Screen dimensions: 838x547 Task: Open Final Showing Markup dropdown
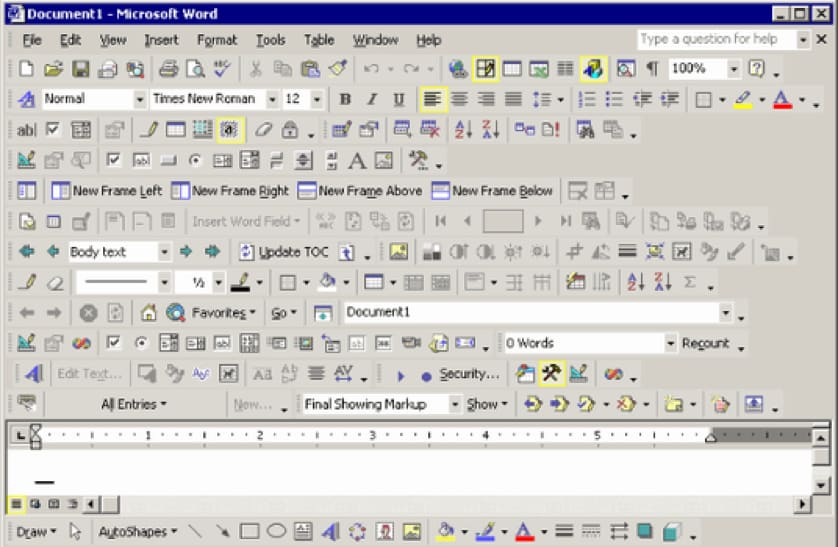(x=455, y=404)
